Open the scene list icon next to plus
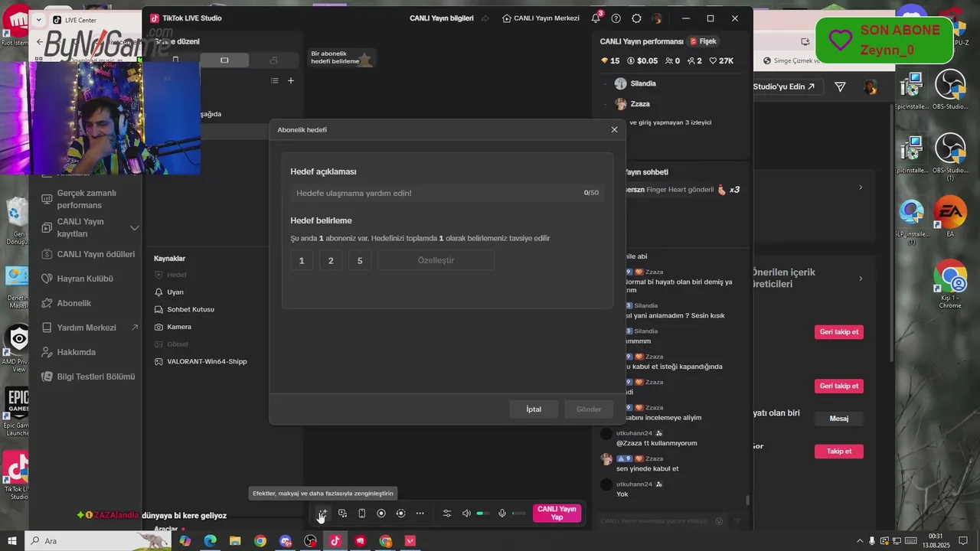 (x=275, y=80)
